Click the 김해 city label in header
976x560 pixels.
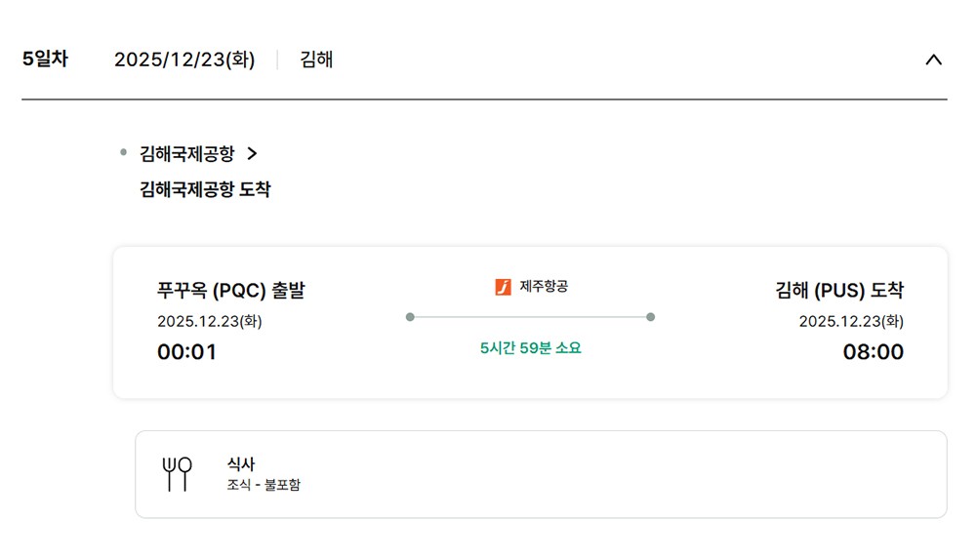tap(316, 60)
